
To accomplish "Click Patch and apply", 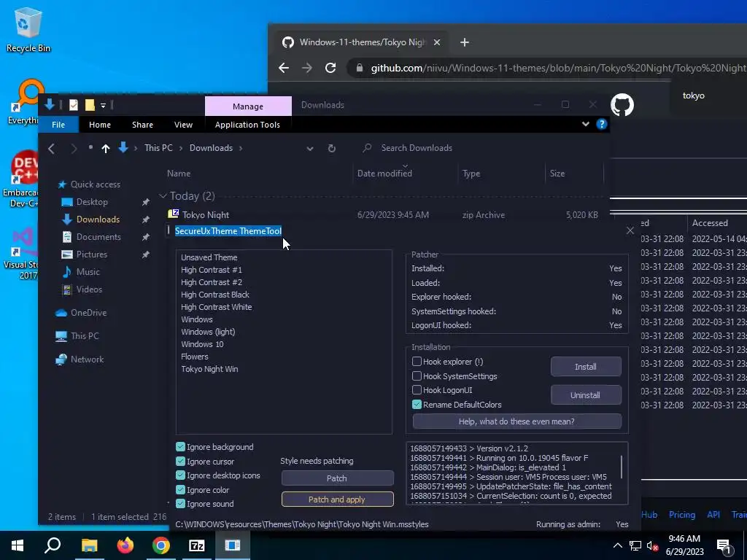I will 337,499.
